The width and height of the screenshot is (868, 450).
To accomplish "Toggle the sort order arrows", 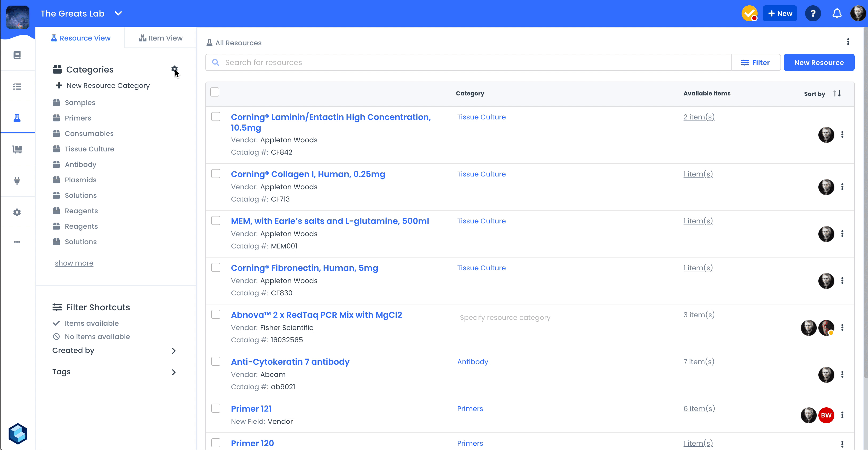I will pyautogui.click(x=837, y=93).
